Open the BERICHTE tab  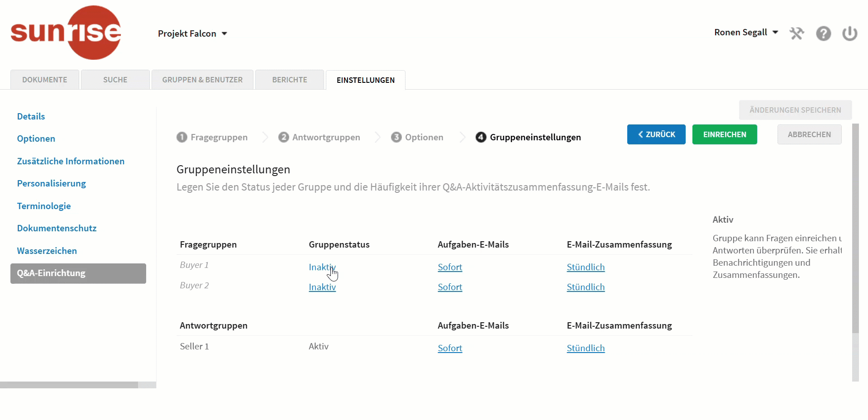[290, 80]
